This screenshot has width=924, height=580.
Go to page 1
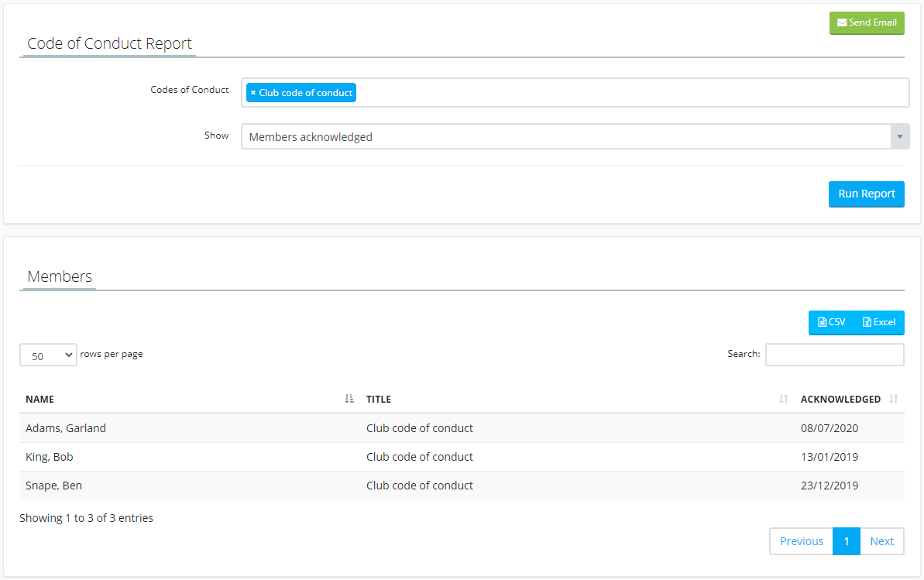[847, 541]
